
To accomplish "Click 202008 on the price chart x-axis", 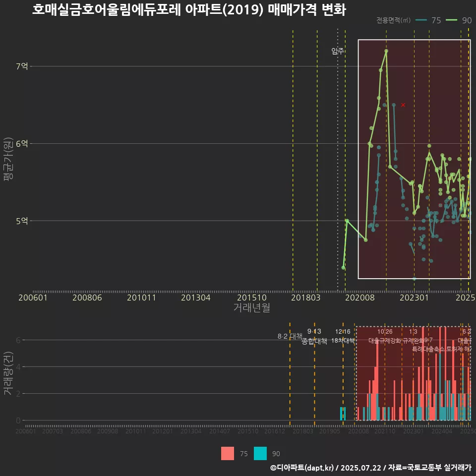I will coord(360,297).
